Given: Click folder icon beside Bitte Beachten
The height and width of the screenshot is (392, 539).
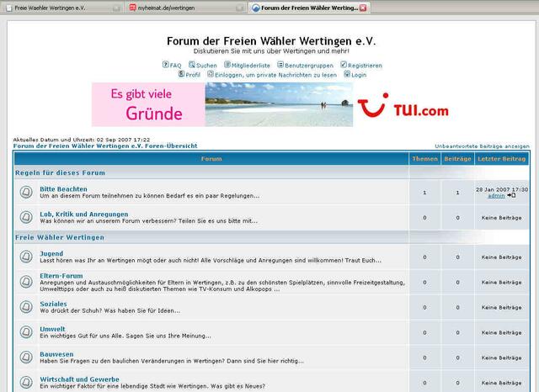Looking at the screenshot, I should click(26, 192).
